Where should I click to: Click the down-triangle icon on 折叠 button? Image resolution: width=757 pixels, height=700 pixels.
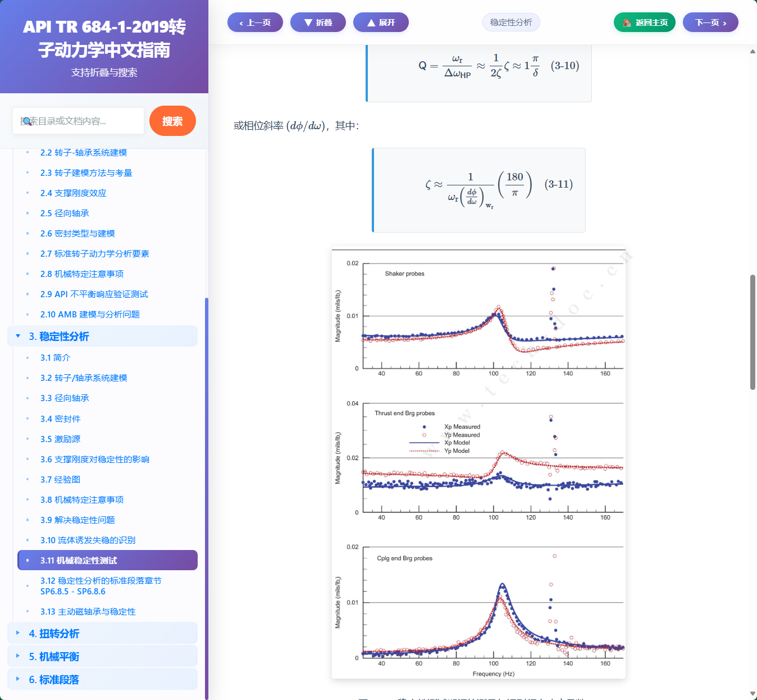point(308,22)
